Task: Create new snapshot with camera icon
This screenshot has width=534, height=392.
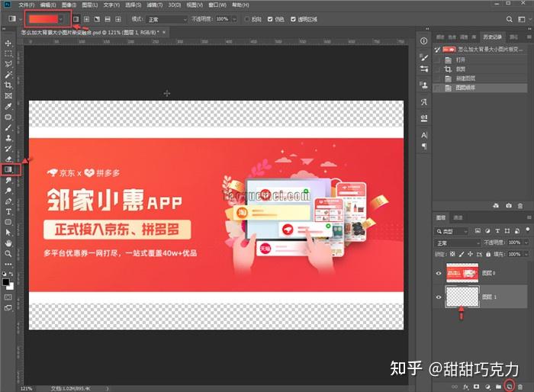Action: pyautogui.click(x=509, y=206)
